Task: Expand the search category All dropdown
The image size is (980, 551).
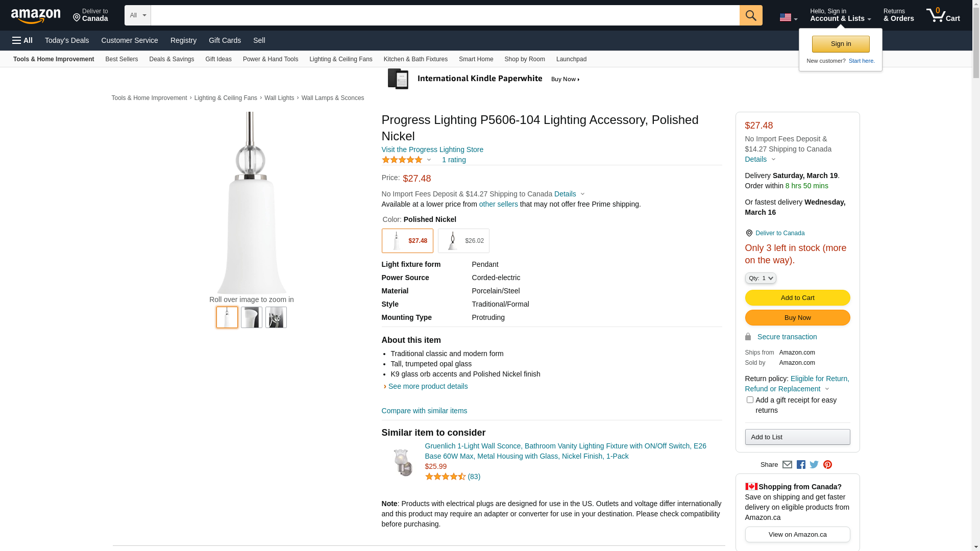Action: point(137,15)
